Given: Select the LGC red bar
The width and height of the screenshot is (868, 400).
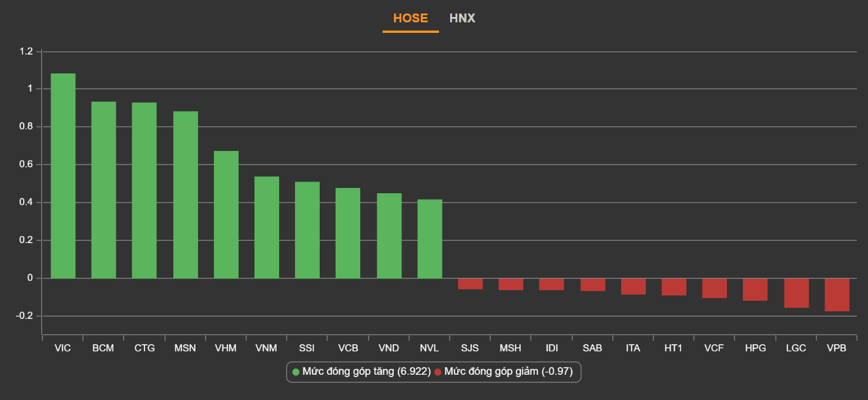Looking at the screenshot, I should point(796,293).
